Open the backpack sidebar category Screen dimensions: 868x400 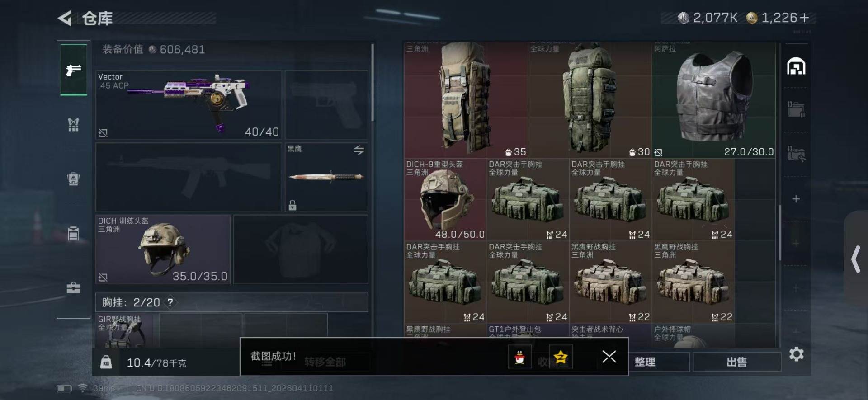(x=73, y=179)
